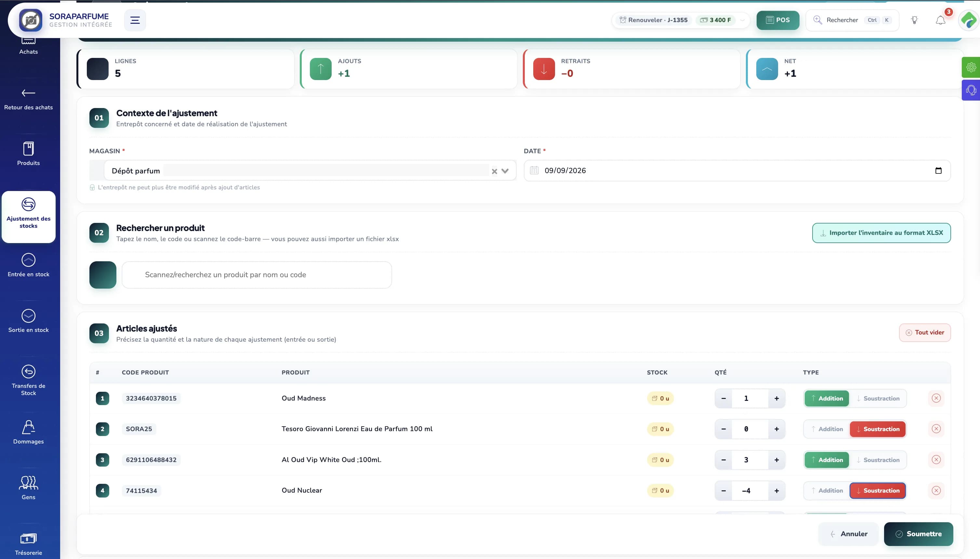
Task: Decrease quantity for Tesoro Giovanni Lorenzi
Action: (723, 429)
